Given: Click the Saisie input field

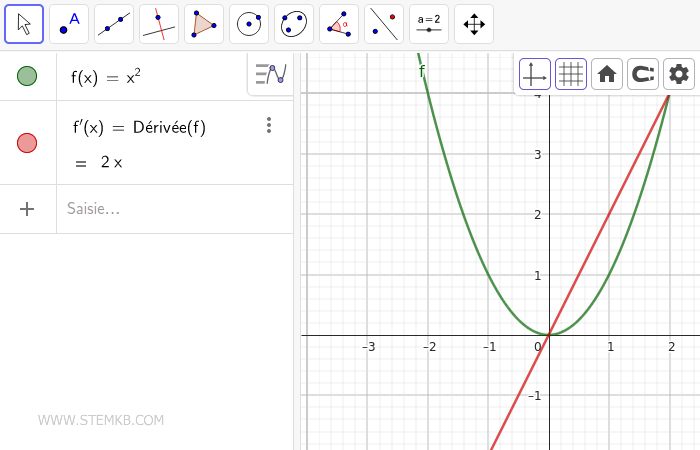Looking at the screenshot, I should coord(175,209).
